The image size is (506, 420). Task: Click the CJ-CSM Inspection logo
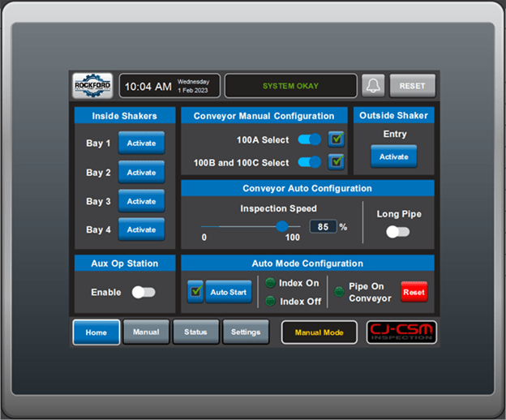pyautogui.click(x=401, y=332)
